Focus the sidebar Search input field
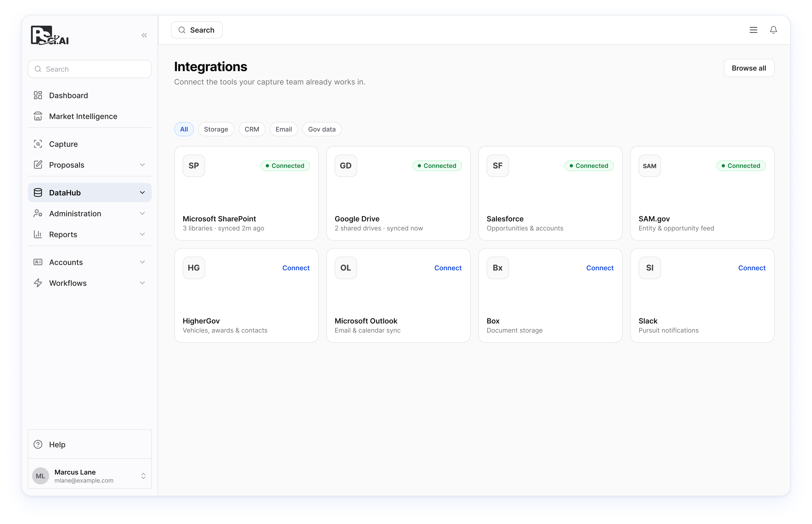Screen dimensions: 812x524 pos(90,69)
